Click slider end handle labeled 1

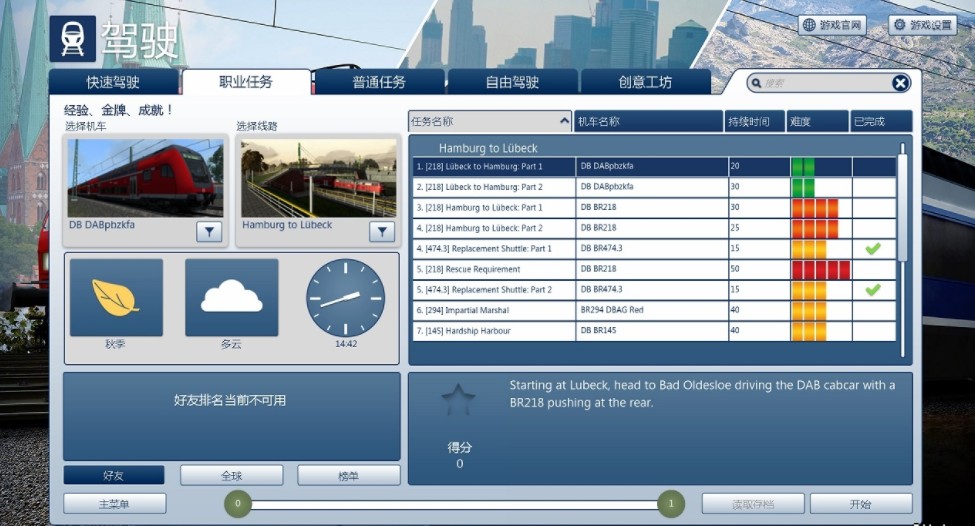(671, 504)
